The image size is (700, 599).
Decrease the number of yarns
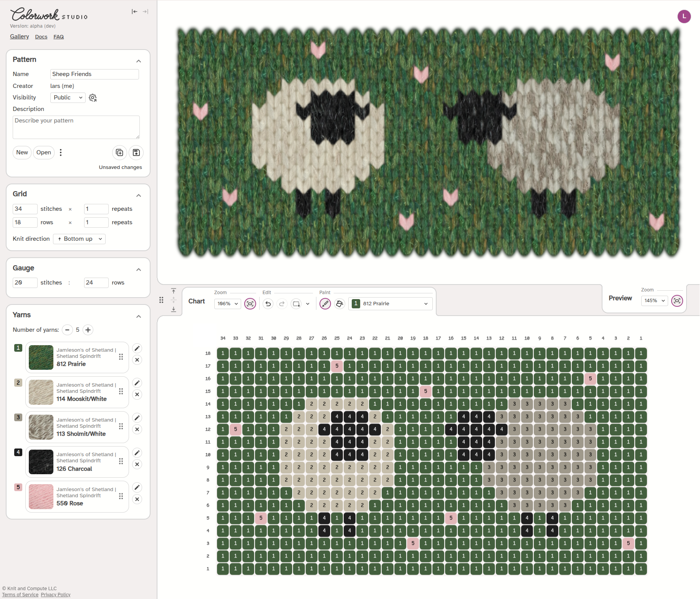[x=68, y=330]
